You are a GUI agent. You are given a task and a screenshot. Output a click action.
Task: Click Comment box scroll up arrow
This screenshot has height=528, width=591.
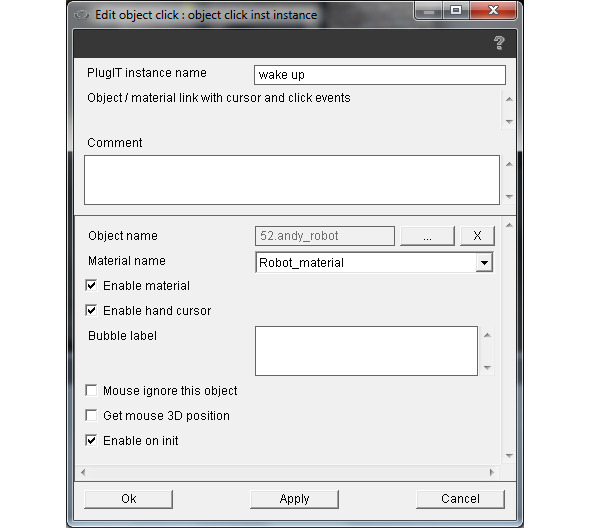point(509,164)
